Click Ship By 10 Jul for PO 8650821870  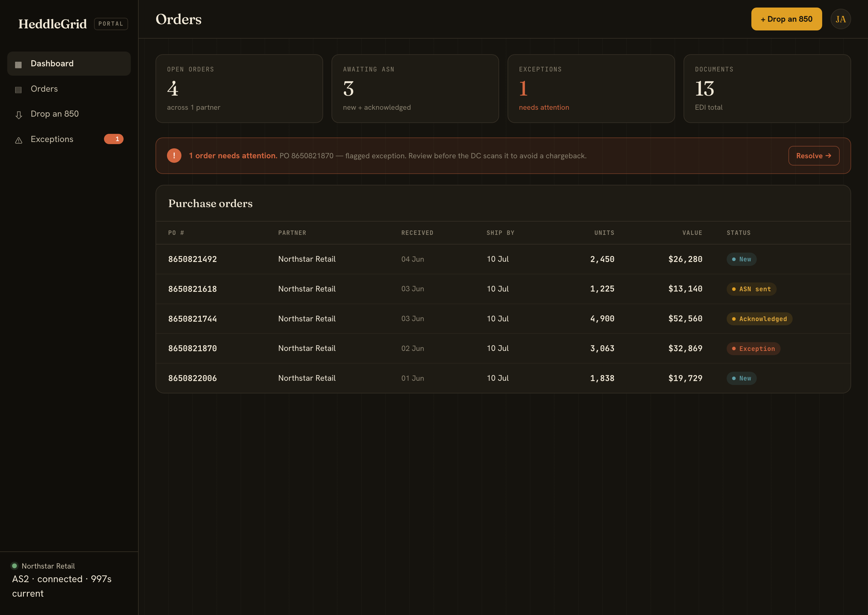click(x=498, y=348)
